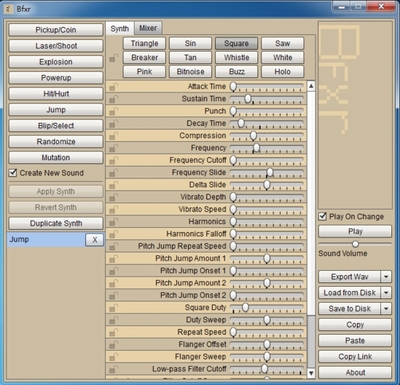Generate a Laser/Shoot sound

click(x=56, y=46)
